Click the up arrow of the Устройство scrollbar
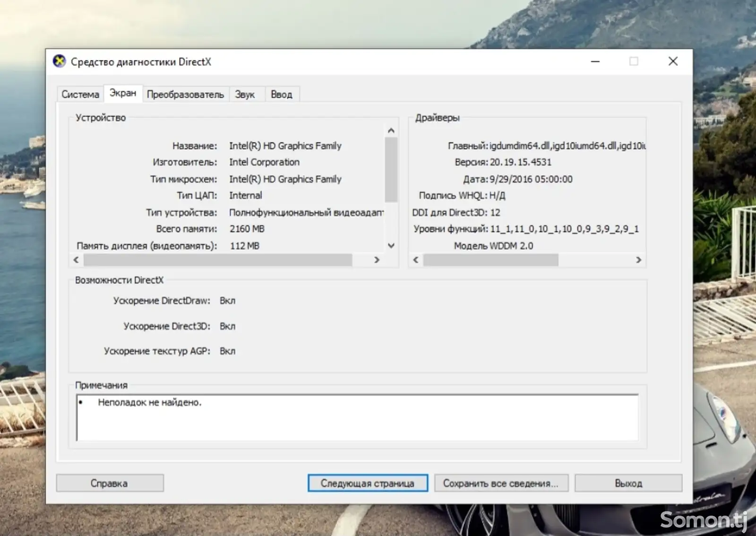This screenshot has width=756, height=536. (391, 130)
